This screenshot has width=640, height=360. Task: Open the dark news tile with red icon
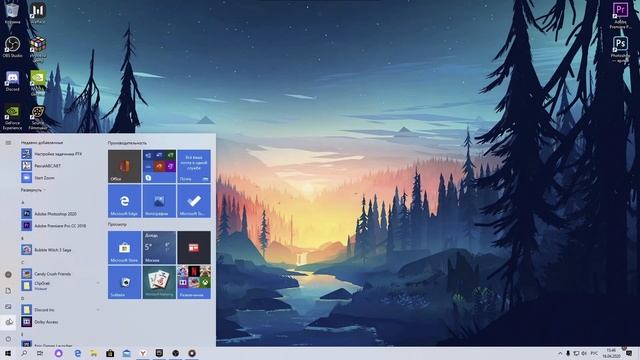[194, 247]
